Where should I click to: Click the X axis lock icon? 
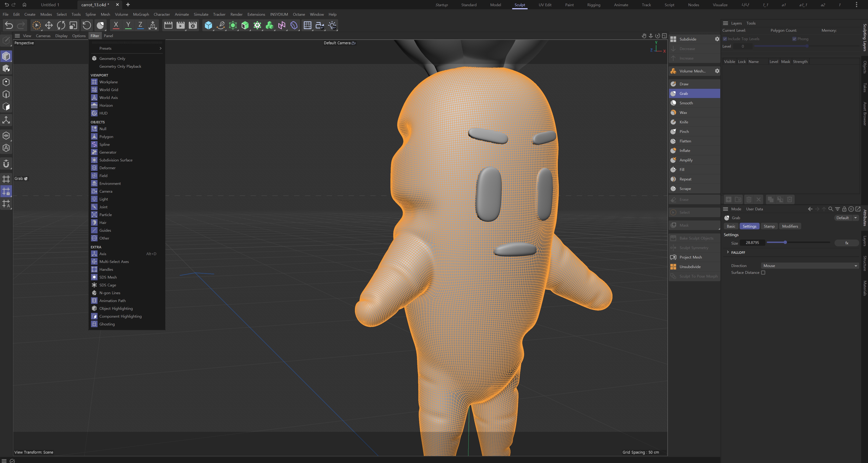(116, 25)
